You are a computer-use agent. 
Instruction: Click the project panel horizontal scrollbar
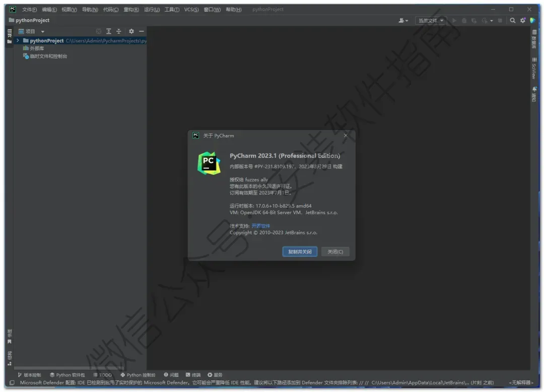coord(69,368)
